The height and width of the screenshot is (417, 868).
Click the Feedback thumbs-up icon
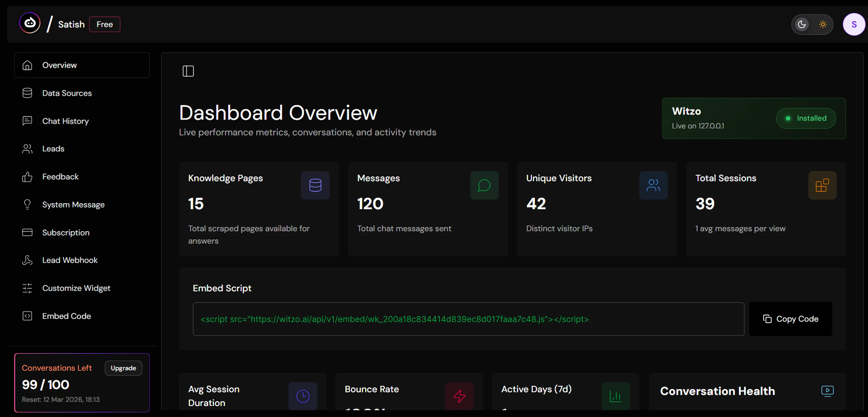27,176
